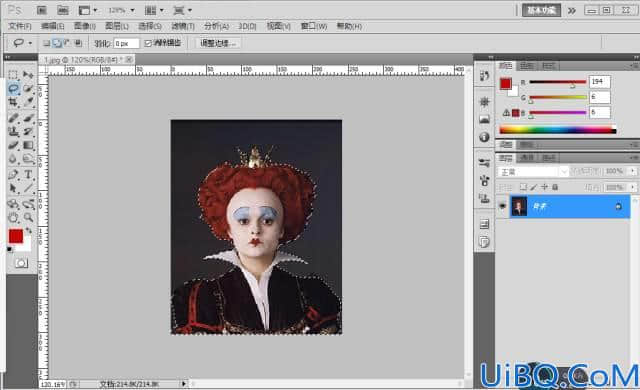Toggle Lock Transparent Pixels for layer
The height and width of the screenshot is (390, 640).
[523, 187]
